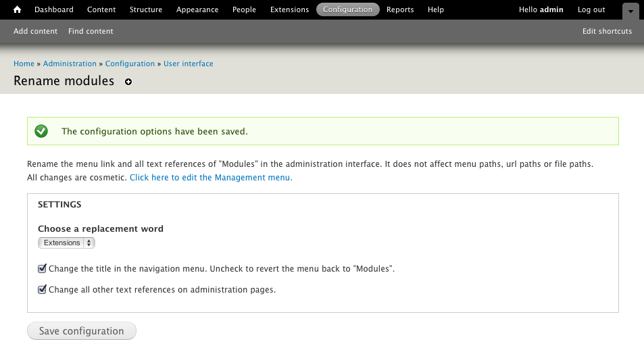Click the Management menu edit link
The height and width of the screenshot is (350, 644).
pyautogui.click(x=211, y=178)
